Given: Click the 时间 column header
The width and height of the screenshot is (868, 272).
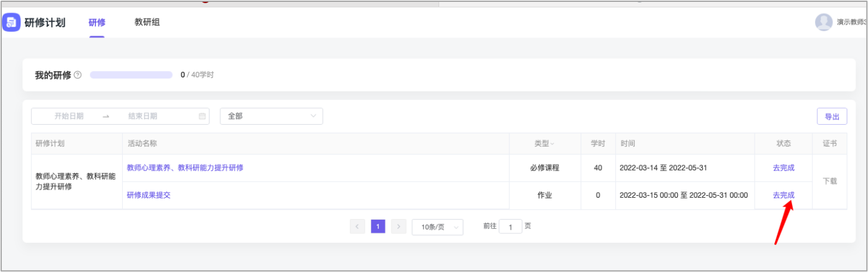Looking at the screenshot, I should coord(685,143).
